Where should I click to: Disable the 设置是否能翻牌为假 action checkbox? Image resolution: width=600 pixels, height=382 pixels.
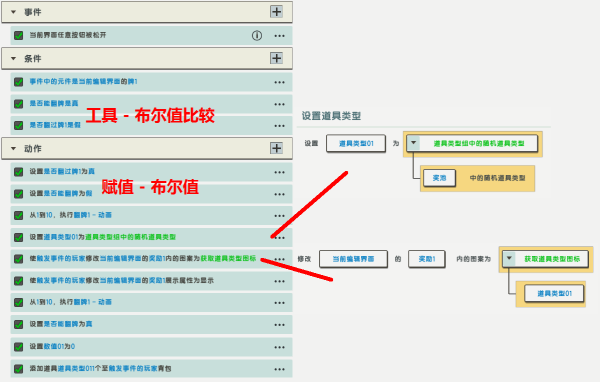tap(18, 194)
